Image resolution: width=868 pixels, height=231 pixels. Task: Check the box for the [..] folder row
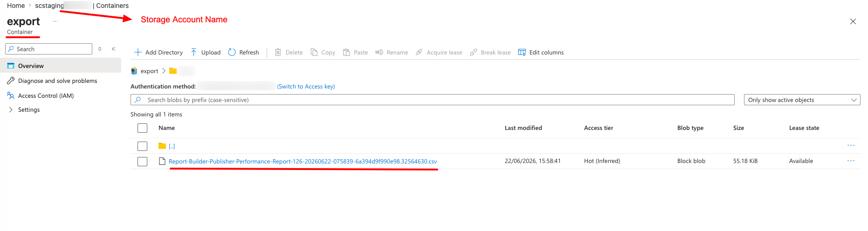click(x=143, y=146)
